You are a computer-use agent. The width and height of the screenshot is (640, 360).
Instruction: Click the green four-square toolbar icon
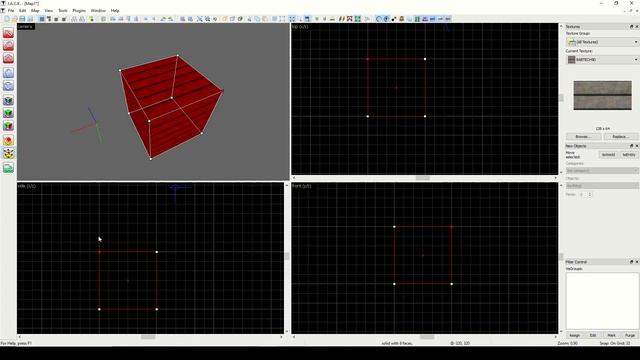[x=358, y=19]
